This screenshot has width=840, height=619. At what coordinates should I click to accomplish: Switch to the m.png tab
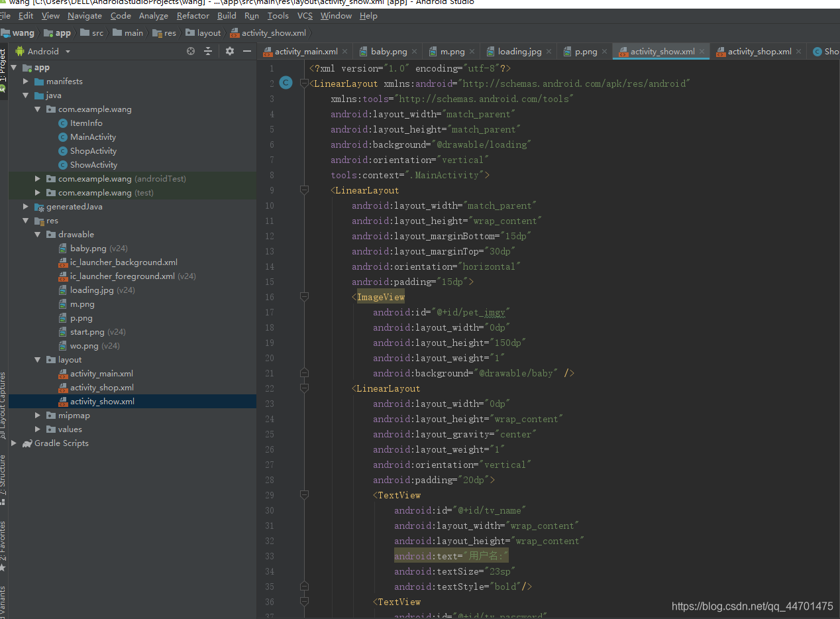point(452,52)
